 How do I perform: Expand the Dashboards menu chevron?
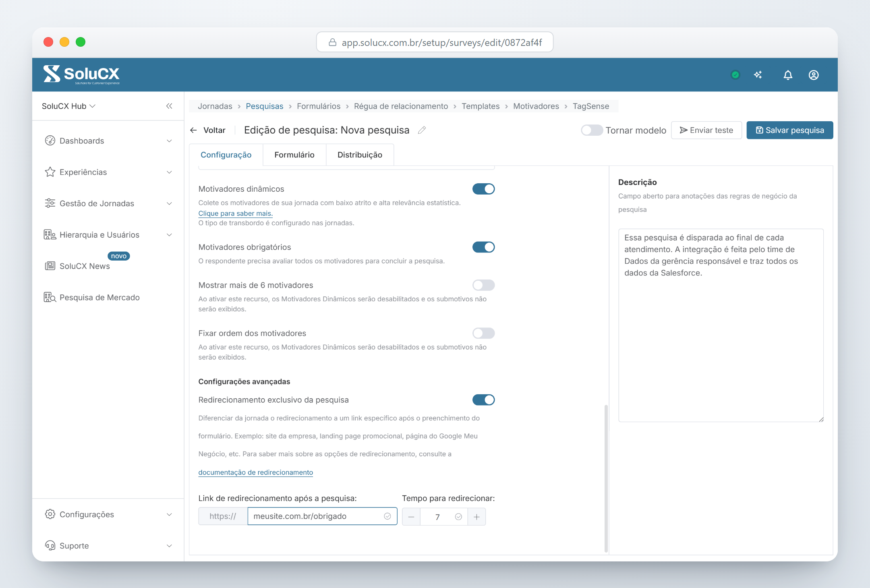pos(169,141)
